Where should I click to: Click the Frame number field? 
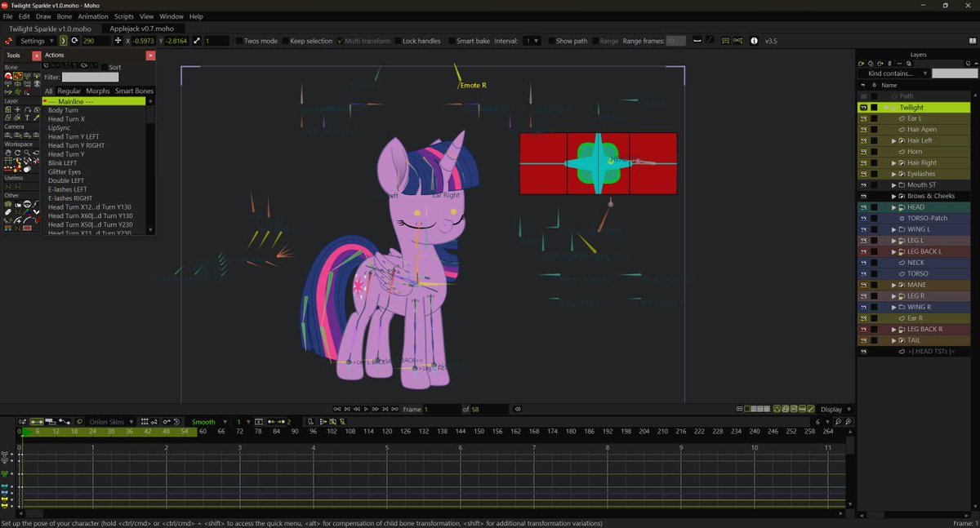click(x=441, y=409)
